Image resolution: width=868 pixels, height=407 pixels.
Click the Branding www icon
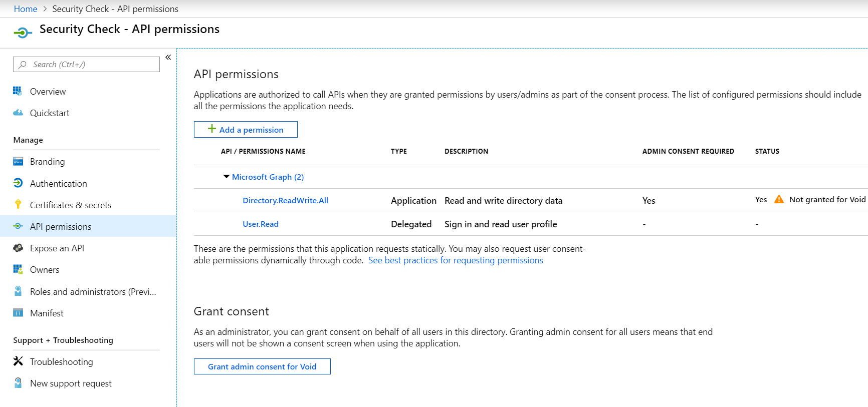18,162
